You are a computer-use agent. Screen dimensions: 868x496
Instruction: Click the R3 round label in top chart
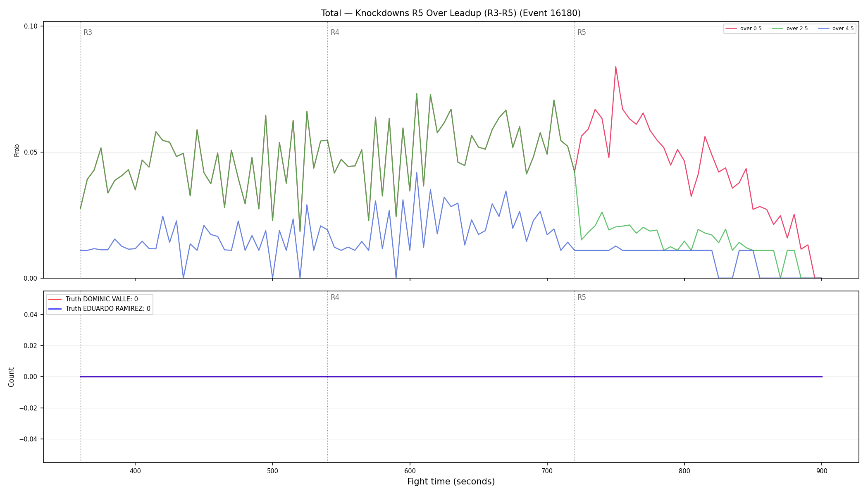[x=88, y=32]
